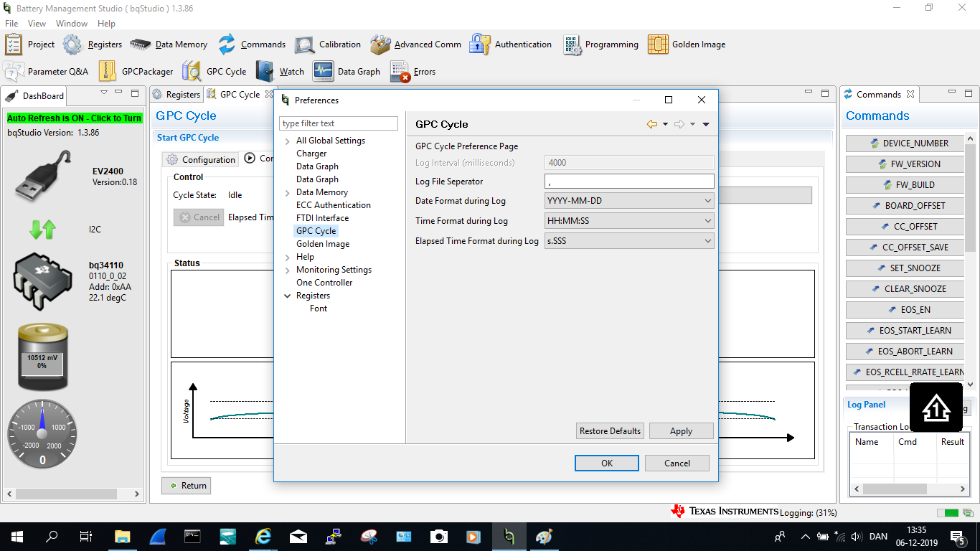
Task: Open the Windows Start menu
Action: click(x=17, y=537)
